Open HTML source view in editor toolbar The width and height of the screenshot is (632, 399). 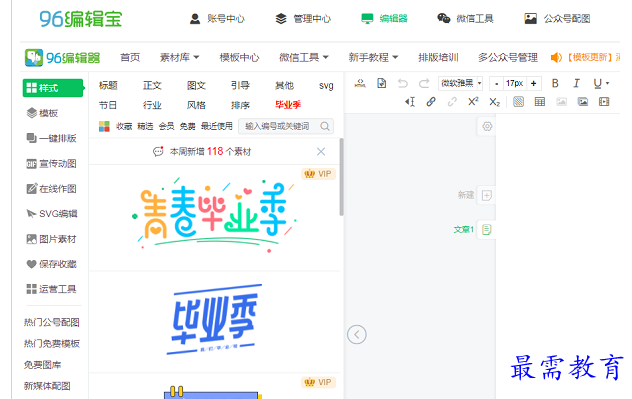point(360,83)
